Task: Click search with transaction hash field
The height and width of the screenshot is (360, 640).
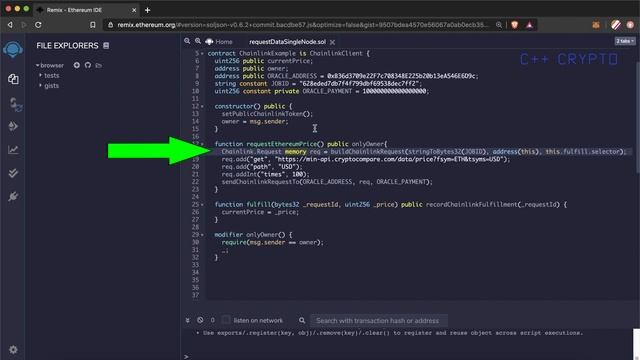Action: pyautogui.click(x=379, y=320)
